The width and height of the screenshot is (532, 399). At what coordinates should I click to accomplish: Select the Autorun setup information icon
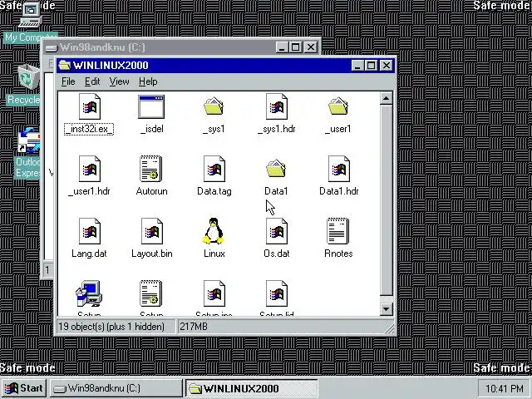click(151, 169)
